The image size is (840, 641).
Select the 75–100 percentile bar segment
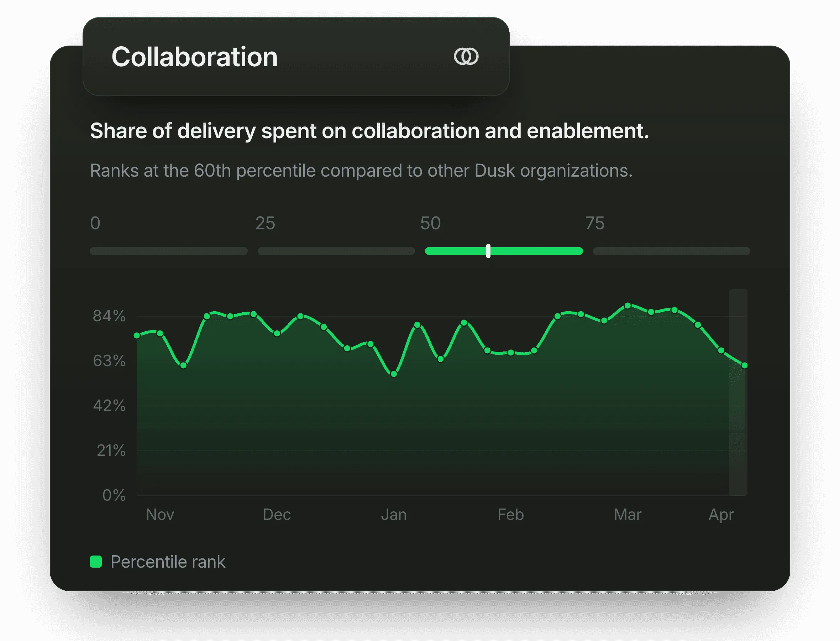pos(672,251)
